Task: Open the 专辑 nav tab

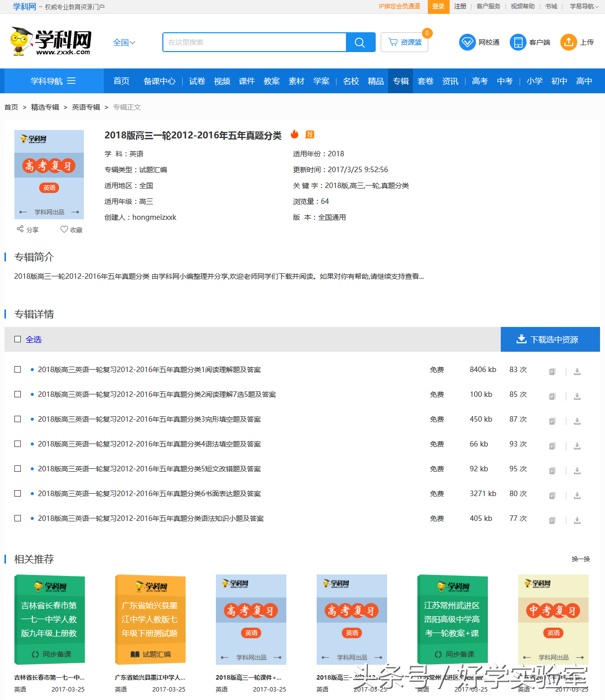Action: click(x=401, y=81)
